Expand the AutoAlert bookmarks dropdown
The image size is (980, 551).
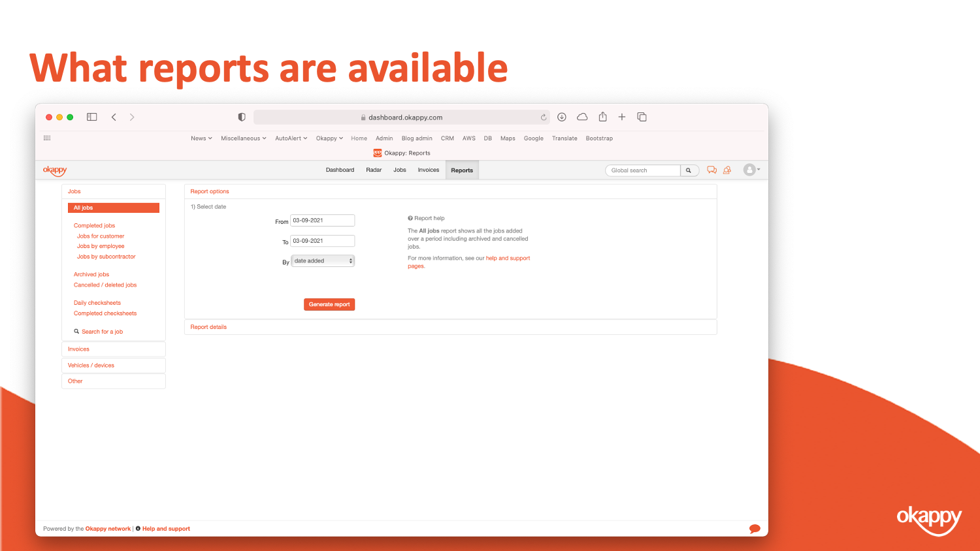point(291,138)
